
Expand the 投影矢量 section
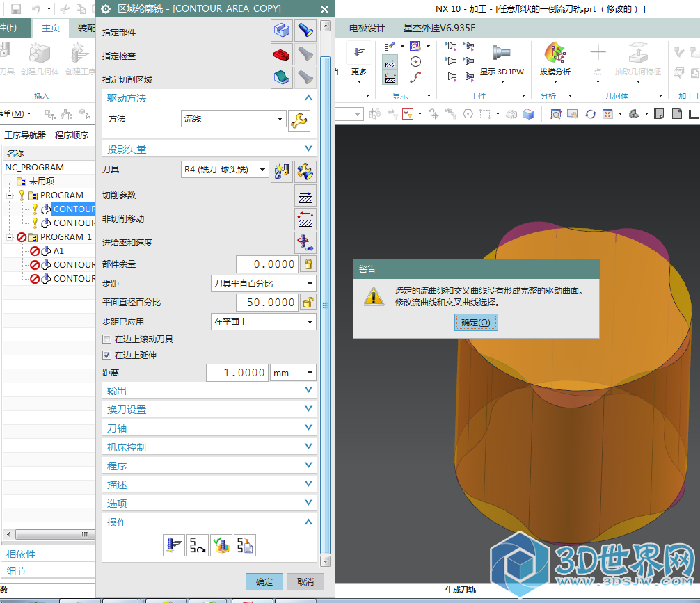point(209,149)
